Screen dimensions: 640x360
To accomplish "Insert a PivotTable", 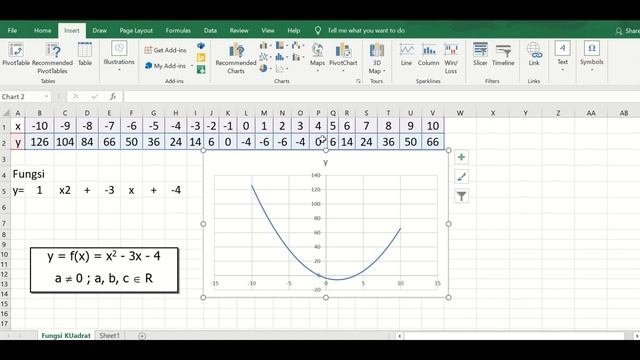I will coord(16,54).
